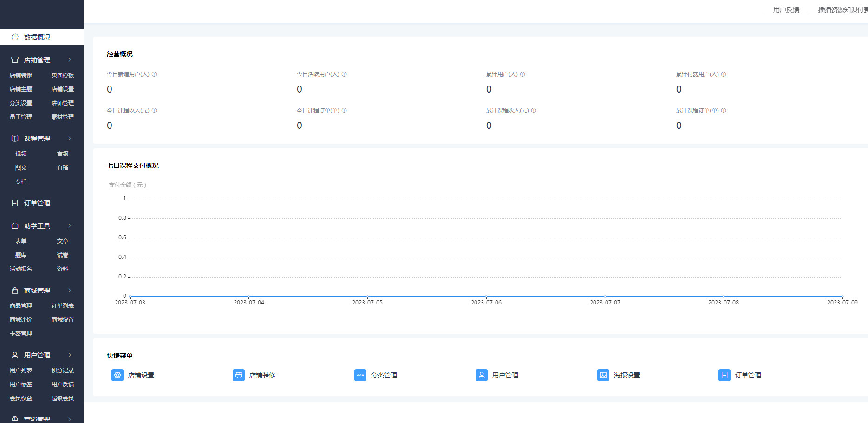Go to 素材管理 in the sidebar

point(63,117)
